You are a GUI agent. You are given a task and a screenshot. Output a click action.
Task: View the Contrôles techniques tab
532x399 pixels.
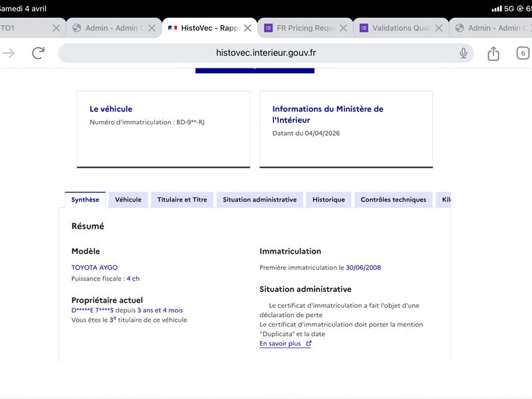pyautogui.click(x=393, y=199)
